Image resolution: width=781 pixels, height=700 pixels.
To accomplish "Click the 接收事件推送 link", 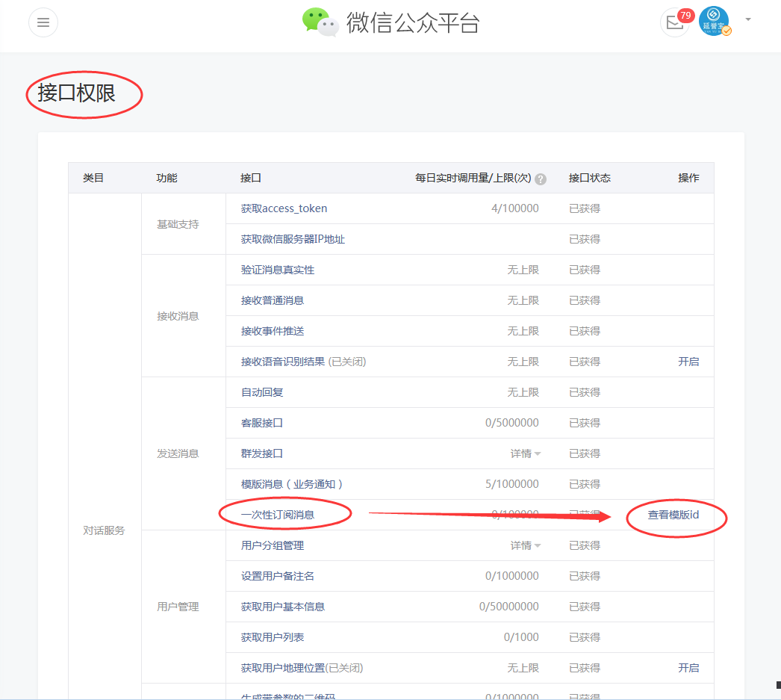I will tap(273, 331).
